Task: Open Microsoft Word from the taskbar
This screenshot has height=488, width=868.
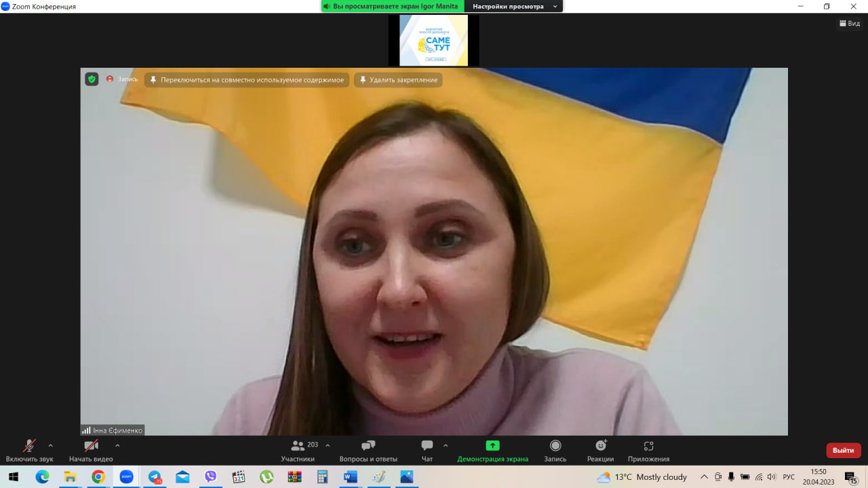Action: (351, 476)
